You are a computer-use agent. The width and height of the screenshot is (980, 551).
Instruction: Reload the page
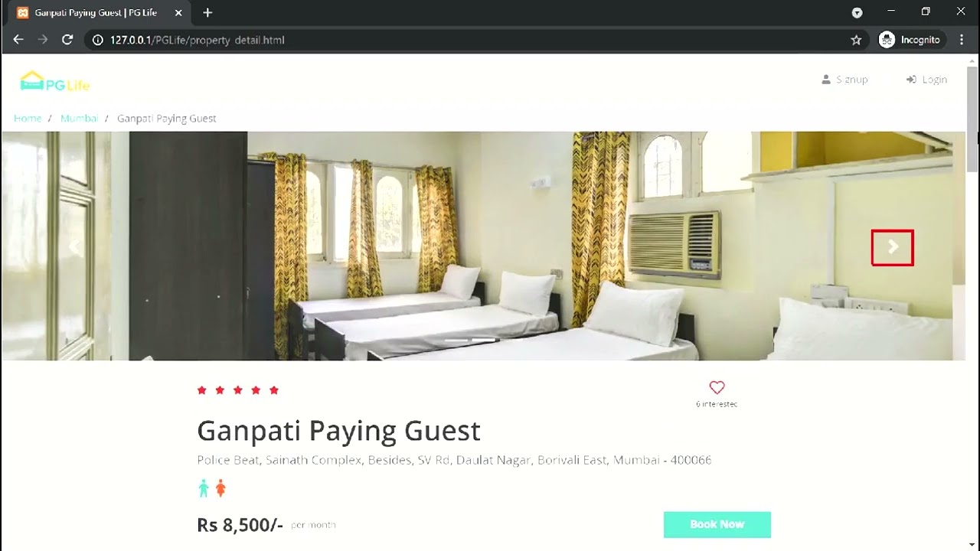(67, 40)
